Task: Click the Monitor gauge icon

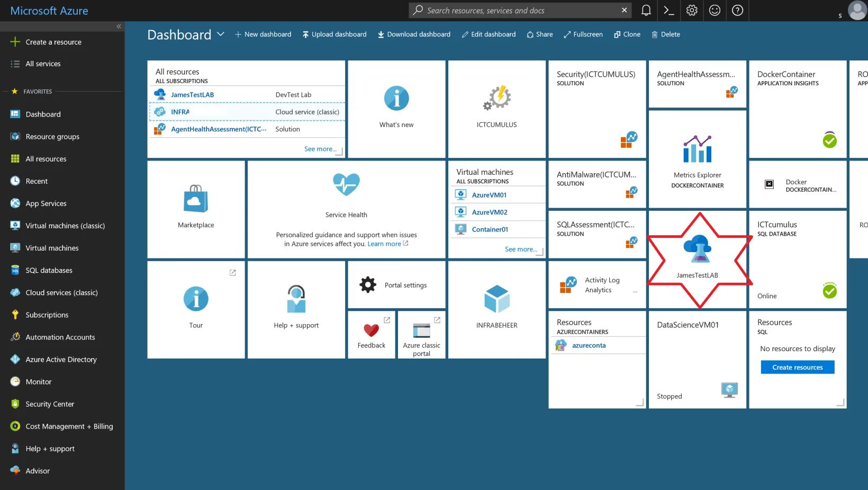Action: point(15,381)
